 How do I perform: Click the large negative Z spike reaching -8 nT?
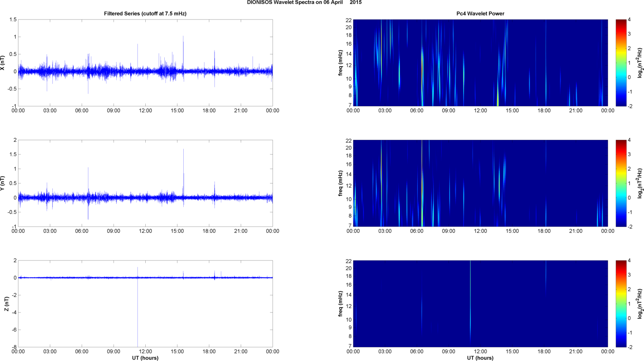137,313
